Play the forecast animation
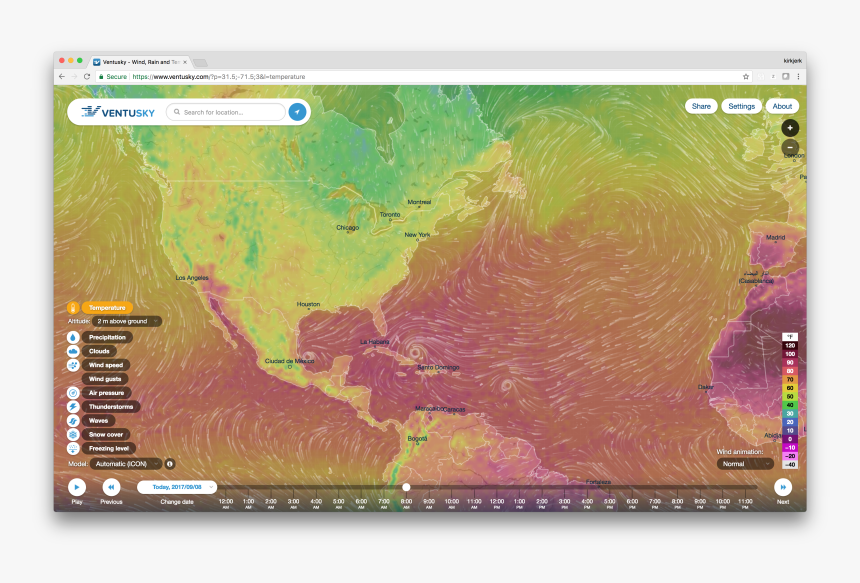Viewport: 860px width, 583px height. point(77,487)
